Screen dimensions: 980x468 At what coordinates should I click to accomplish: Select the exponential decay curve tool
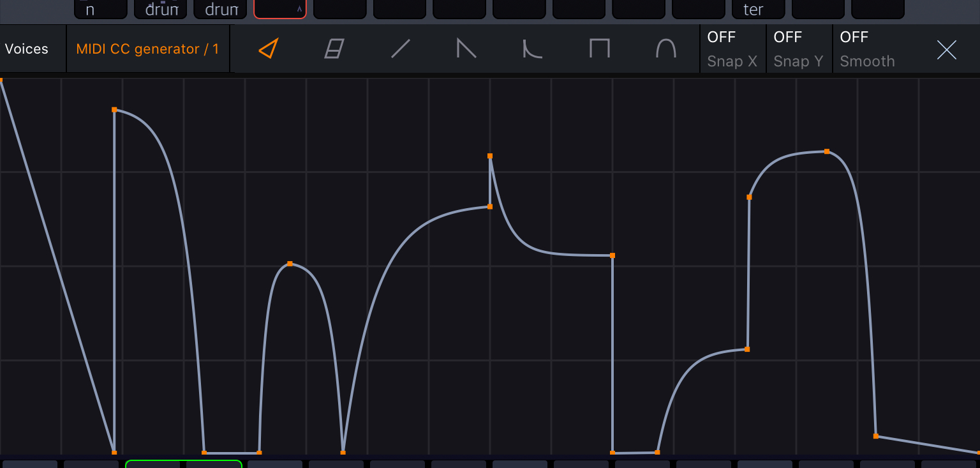tap(533, 49)
